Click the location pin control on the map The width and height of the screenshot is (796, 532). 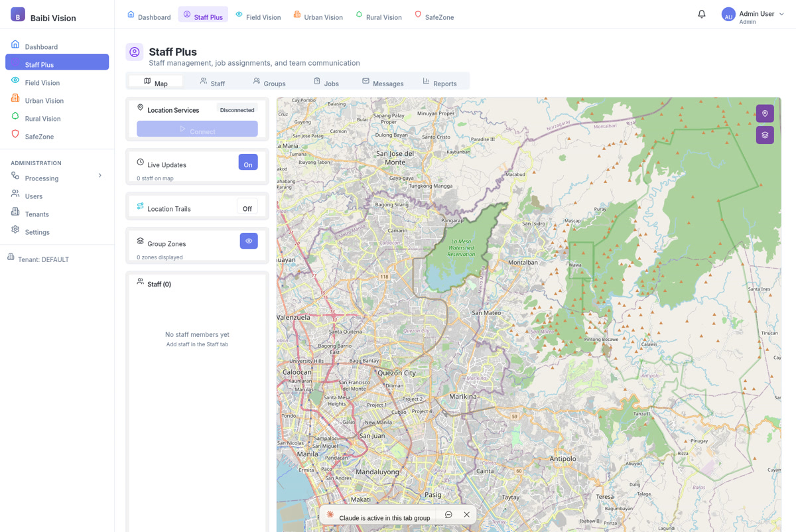tap(764, 113)
